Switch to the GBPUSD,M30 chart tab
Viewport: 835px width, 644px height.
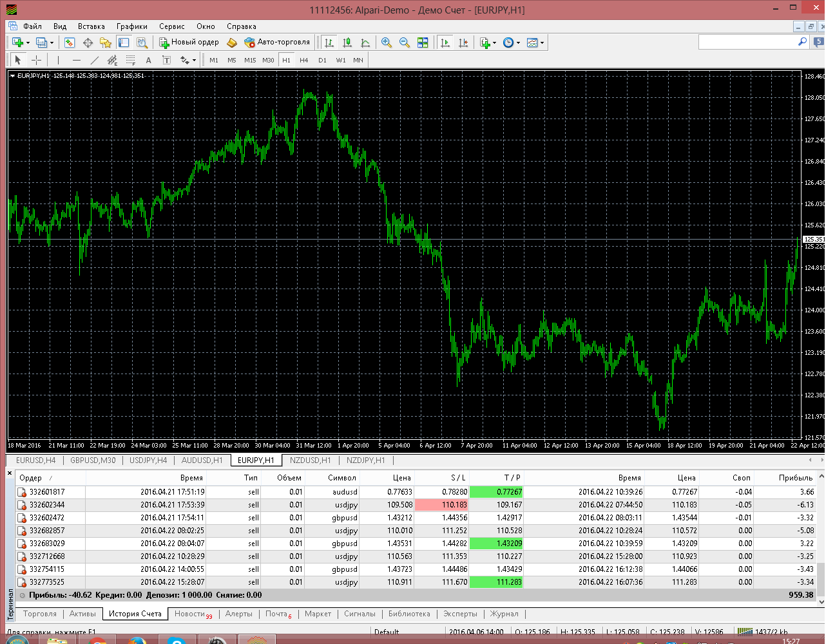click(x=93, y=460)
